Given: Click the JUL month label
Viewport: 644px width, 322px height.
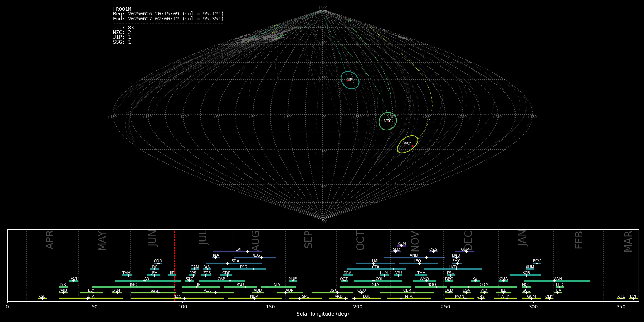Looking at the screenshot, I should pos(203,237).
